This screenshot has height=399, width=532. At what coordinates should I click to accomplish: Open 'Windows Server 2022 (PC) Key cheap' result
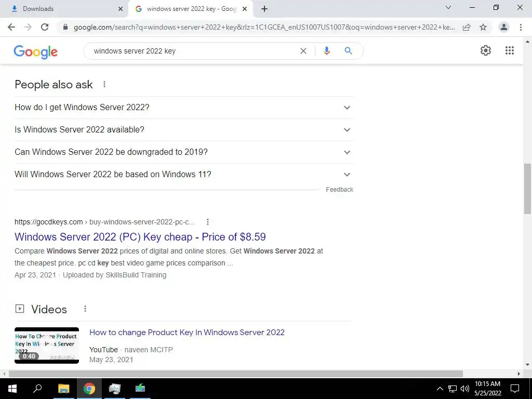140,237
